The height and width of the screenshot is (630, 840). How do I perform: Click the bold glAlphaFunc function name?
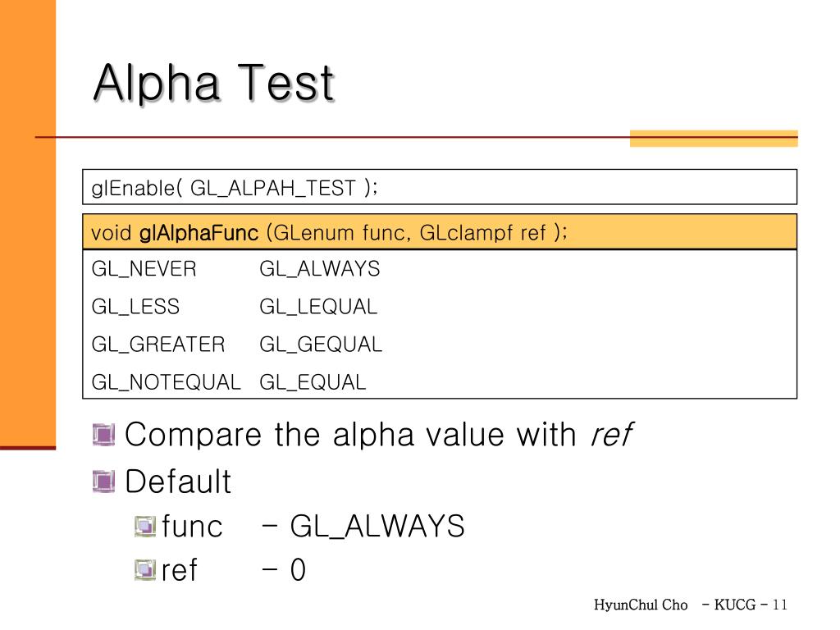[x=199, y=233]
